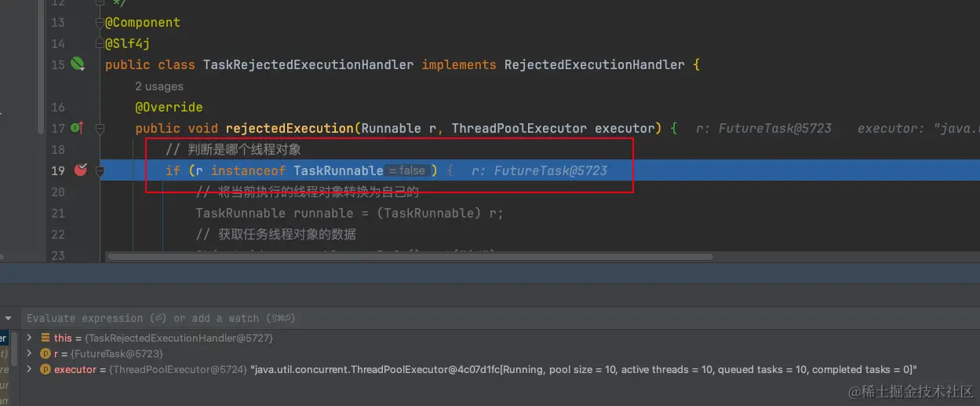980x406 pixels.
Task: Select the '{ThreadPoolExecutor@5724}' value text
Action: pyautogui.click(x=177, y=369)
